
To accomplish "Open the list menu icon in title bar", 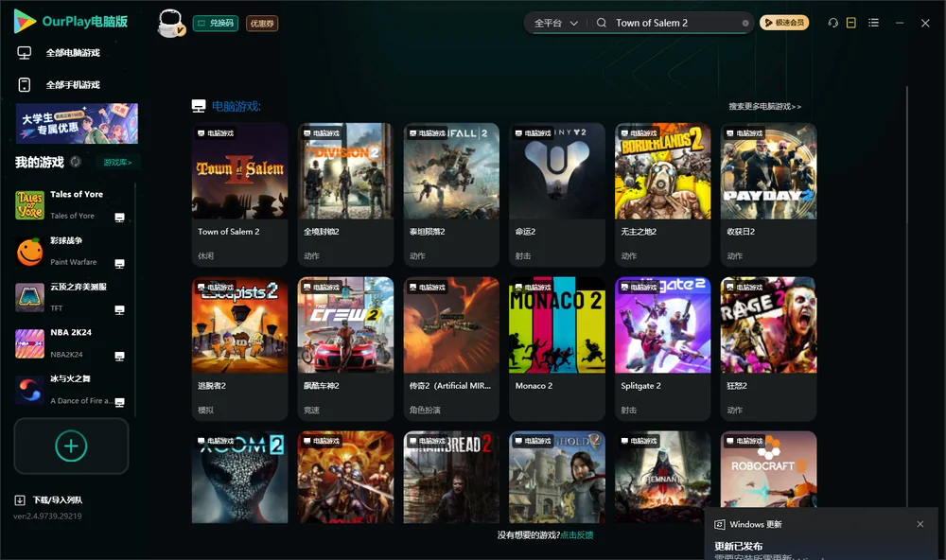I will [873, 23].
